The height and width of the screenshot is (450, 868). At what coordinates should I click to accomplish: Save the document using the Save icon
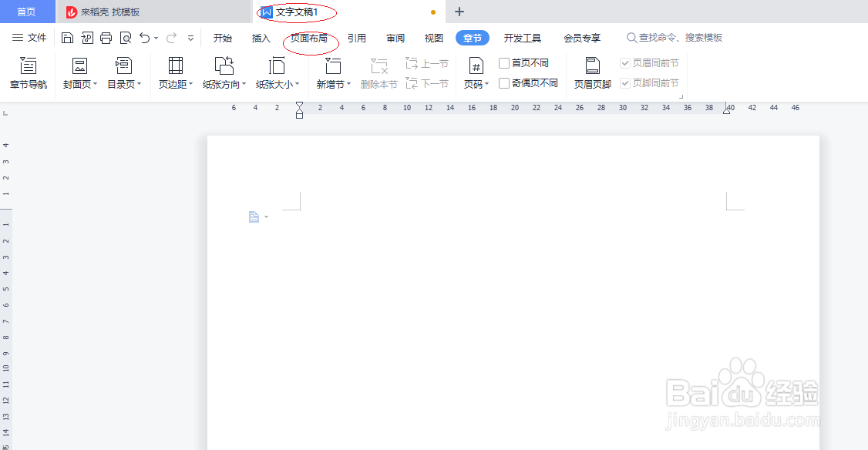(x=68, y=37)
